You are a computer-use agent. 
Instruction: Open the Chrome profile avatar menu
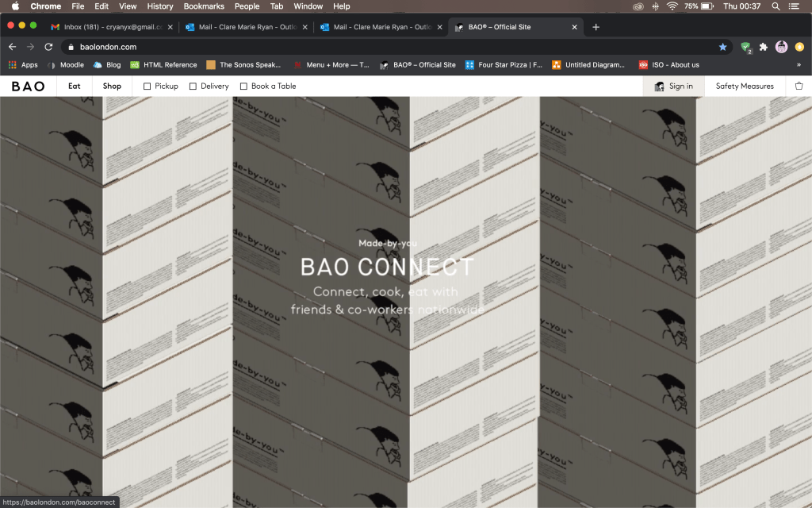[781, 47]
